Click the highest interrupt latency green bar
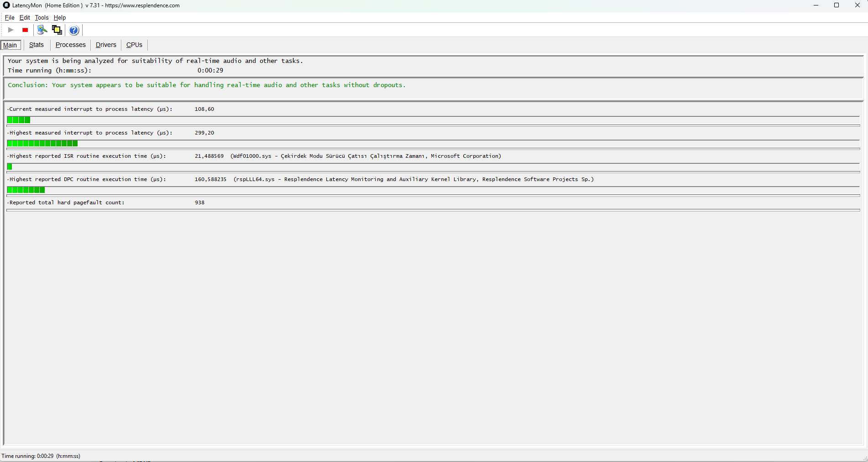This screenshot has height=462, width=868. coord(42,143)
